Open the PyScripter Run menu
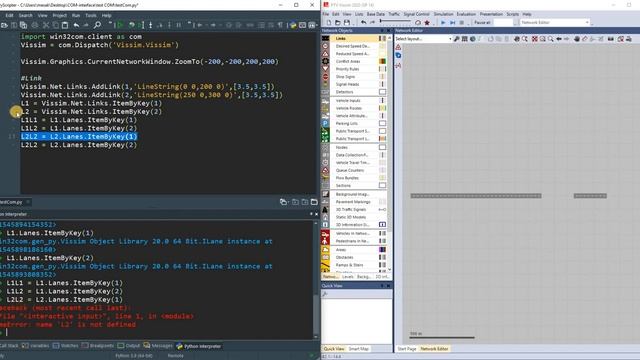Screen dimensions: 640x360 tap(76, 16)
